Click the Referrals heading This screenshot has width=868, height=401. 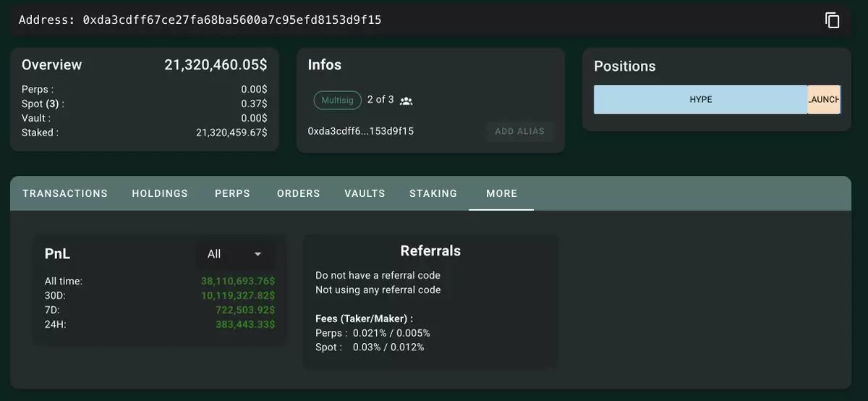click(430, 251)
